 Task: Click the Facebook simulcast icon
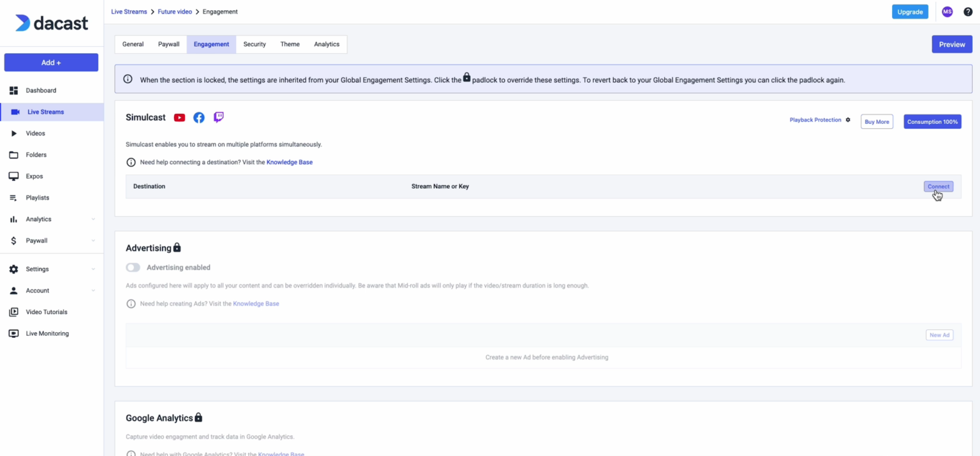(x=198, y=117)
